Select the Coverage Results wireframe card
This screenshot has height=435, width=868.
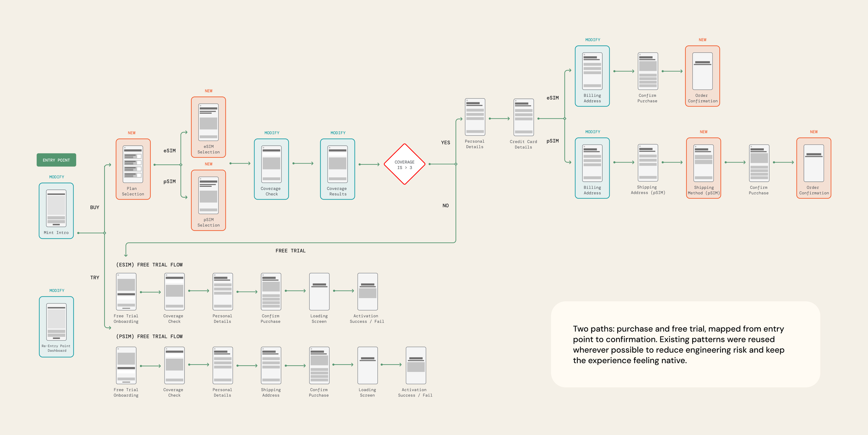point(337,169)
